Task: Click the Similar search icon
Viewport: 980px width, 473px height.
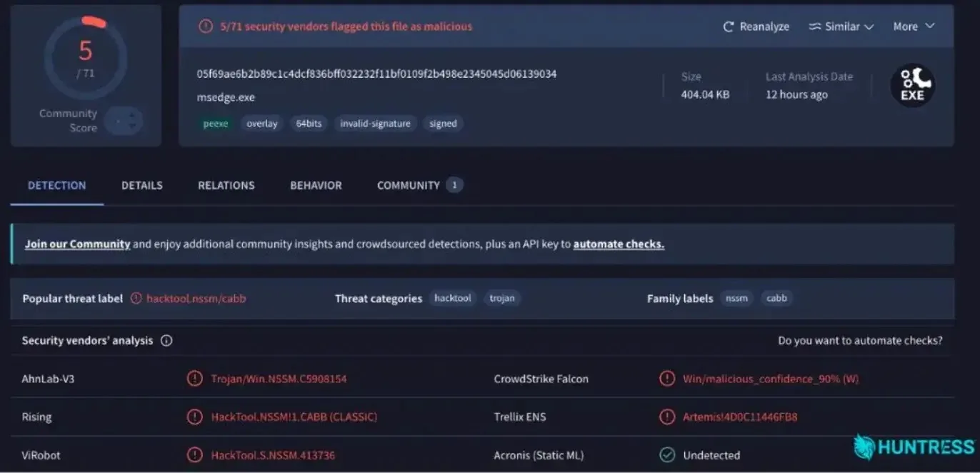Action: click(815, 26)
